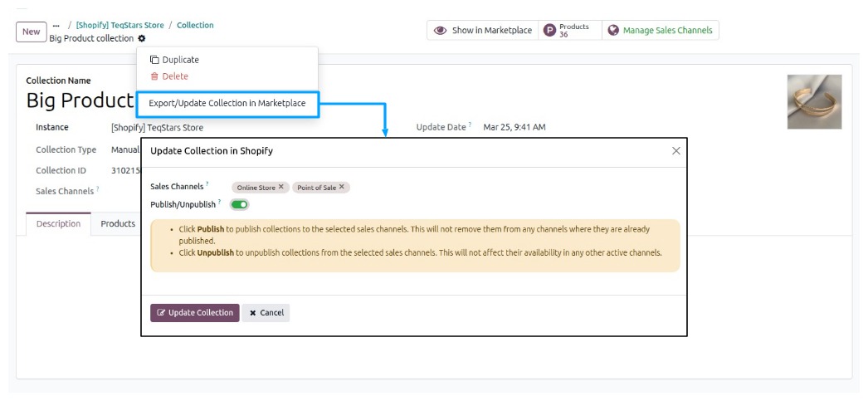The width and height of the screenshot is (868, 401).
Task: Open Manage Sales Channels
Action: (x=661, y=31)
